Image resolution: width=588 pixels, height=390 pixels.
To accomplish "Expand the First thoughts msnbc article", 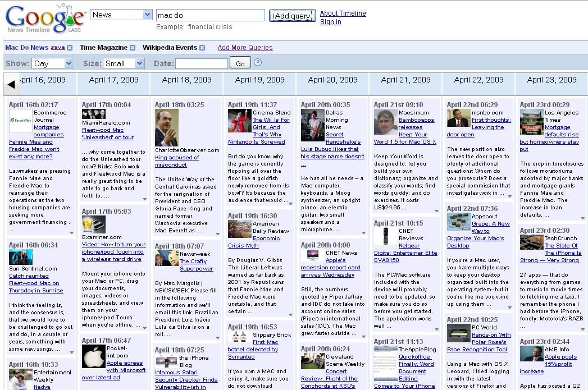I will 509,196.
